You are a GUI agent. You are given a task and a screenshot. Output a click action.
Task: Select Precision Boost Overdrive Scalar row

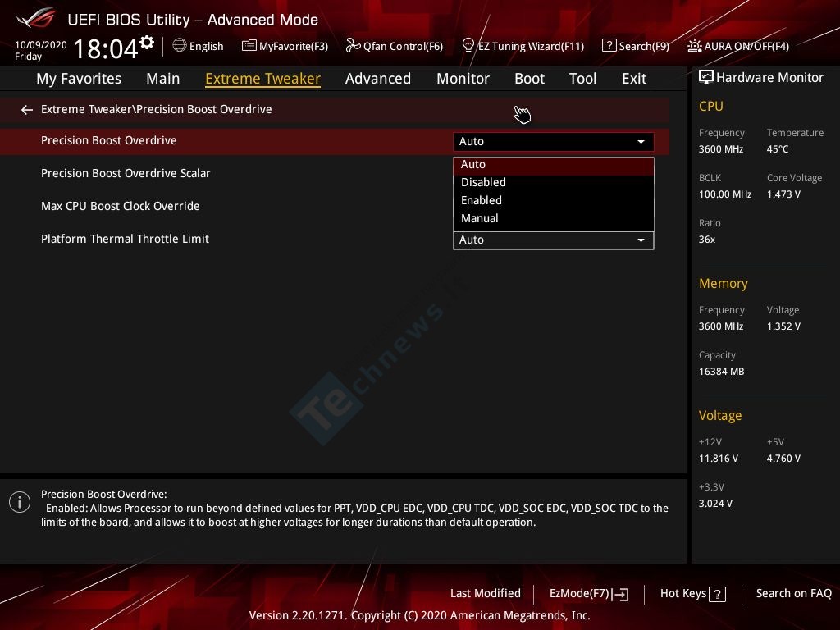(335, 174)
